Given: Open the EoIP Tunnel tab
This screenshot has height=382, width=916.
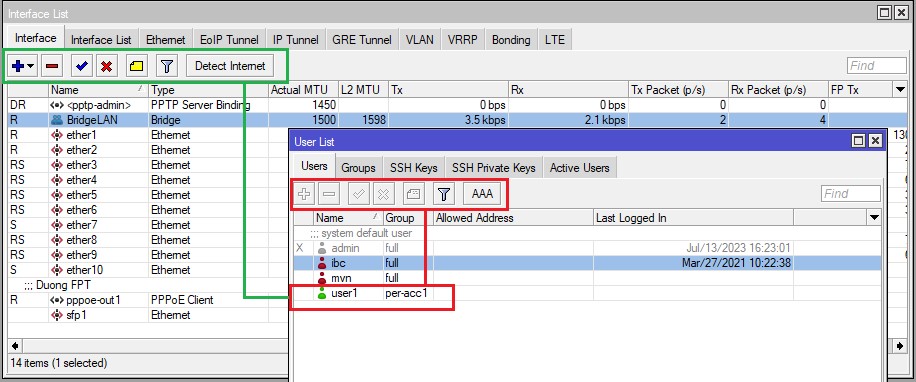Looking at the screenshot, I should 229,40.
